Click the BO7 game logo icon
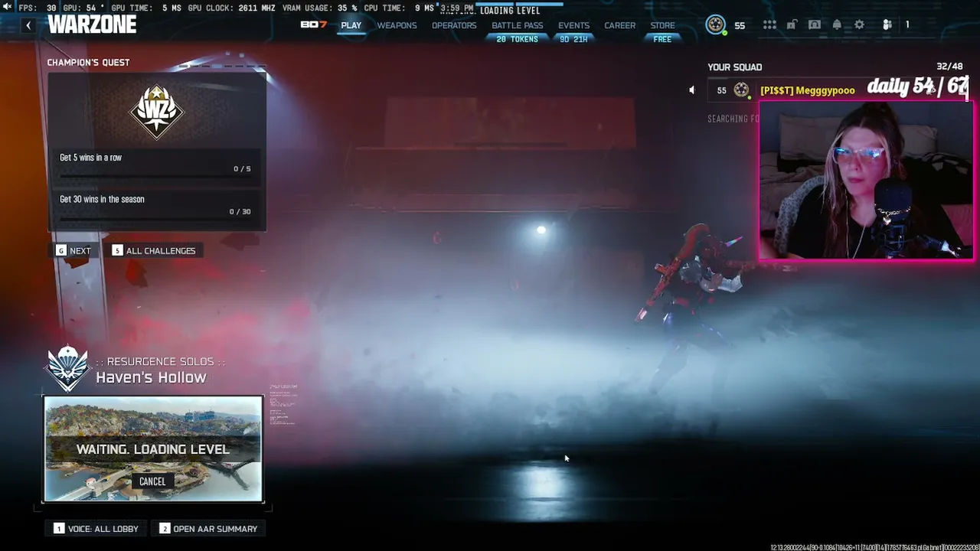980x551 pixels. tap(313, 24)
